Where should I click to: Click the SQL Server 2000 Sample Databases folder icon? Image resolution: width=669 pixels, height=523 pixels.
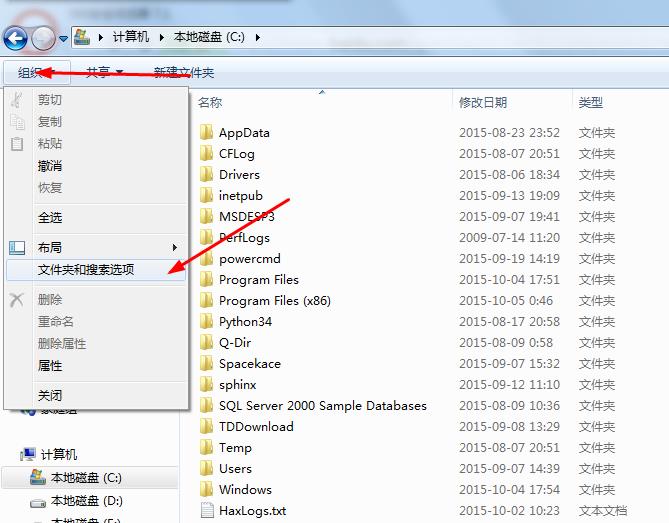pos(207,405)
